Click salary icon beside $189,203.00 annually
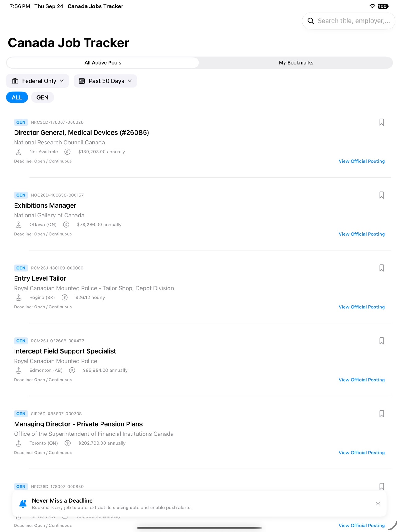Screen dimensions: 399x532 point(67,152)
